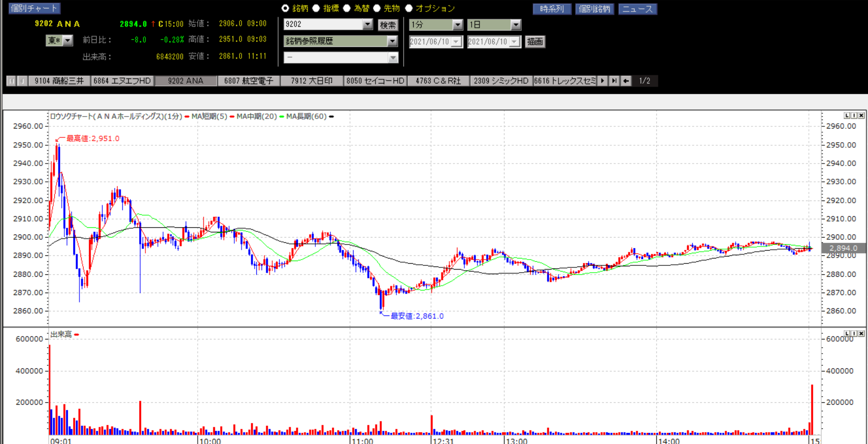The height and width of the screenshot is (444, 868).
Task: Open the 個別銘柄 view
Action: 595,9
